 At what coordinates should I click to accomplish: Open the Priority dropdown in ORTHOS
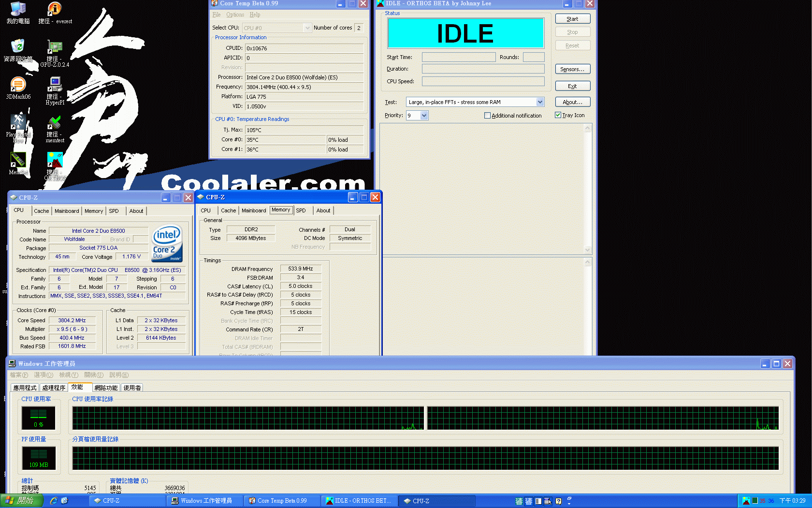424,115
